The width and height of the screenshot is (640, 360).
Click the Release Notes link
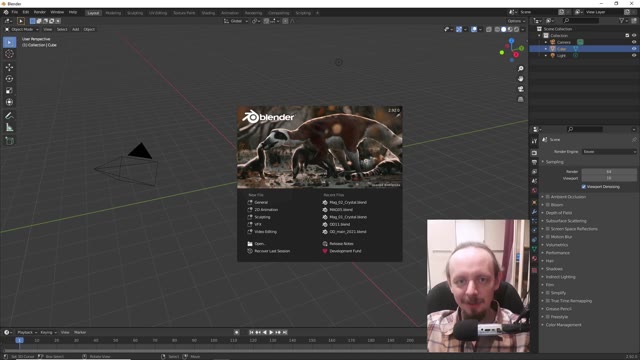point(341,244)
